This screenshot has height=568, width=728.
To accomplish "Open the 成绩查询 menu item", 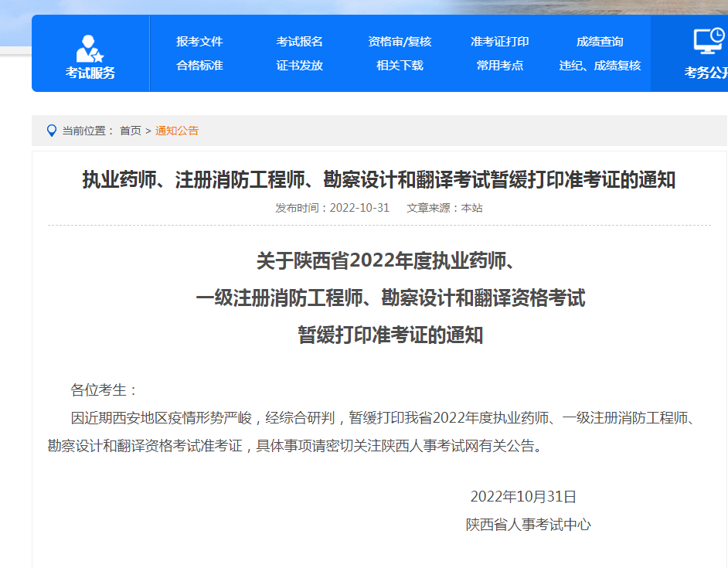I will (x=600, y=41).
